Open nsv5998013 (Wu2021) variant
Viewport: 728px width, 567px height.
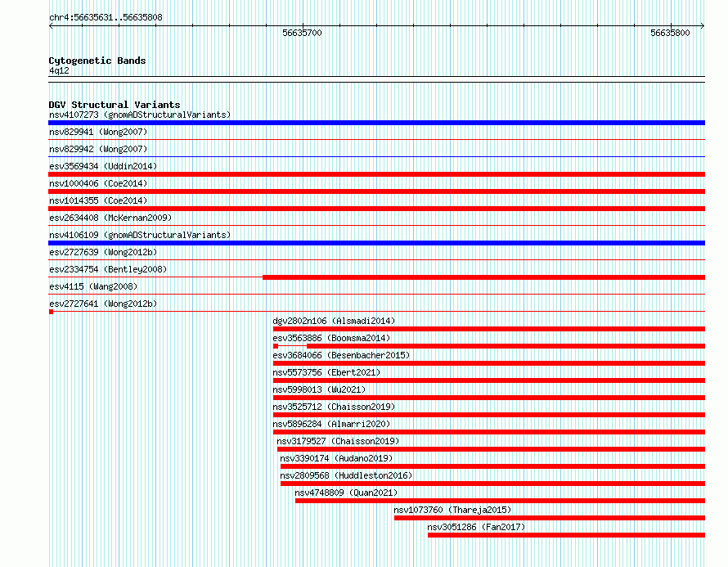pyautogui.click(x=319, y=389)
